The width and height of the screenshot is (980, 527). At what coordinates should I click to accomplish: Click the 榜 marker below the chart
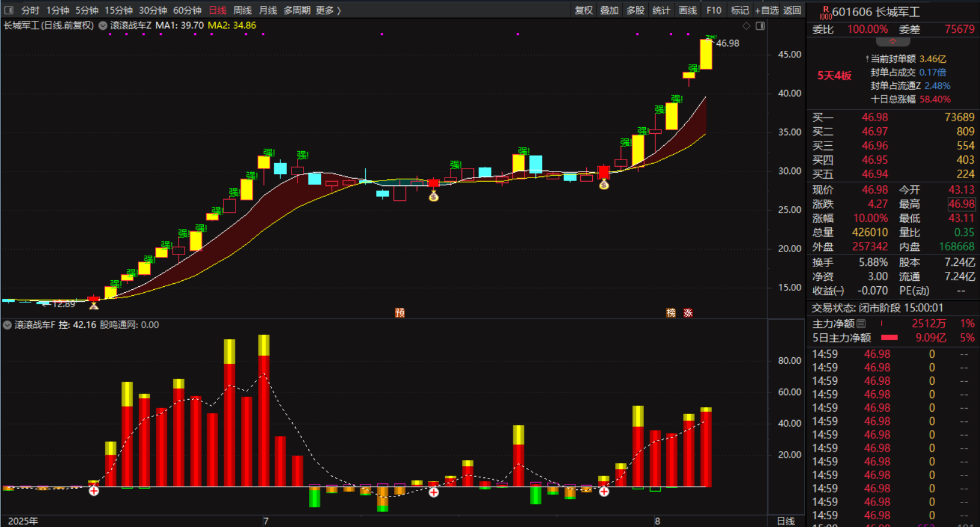click(671, 312)
